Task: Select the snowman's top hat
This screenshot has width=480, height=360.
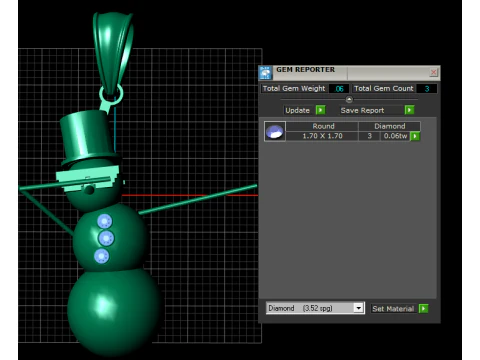Action: [x=87, y=137]
